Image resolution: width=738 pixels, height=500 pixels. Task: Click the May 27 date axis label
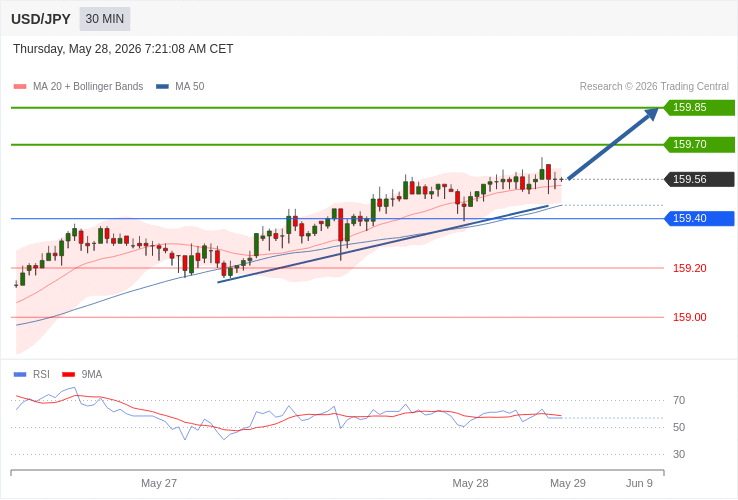pos(159,484)
